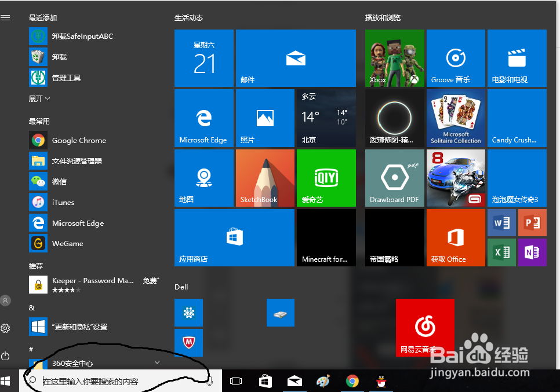Screen dimensions: 560x392
Task: Open the 地图 maps tile
Action: click(204, 178)
